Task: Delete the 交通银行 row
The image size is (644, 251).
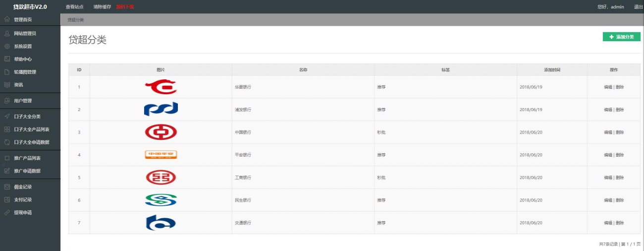Action: (620, 223)
